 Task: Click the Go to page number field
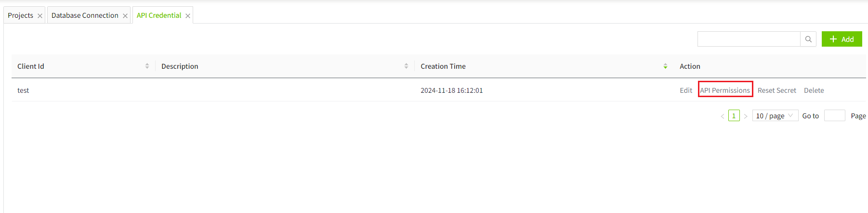click(x=834, y=116)
